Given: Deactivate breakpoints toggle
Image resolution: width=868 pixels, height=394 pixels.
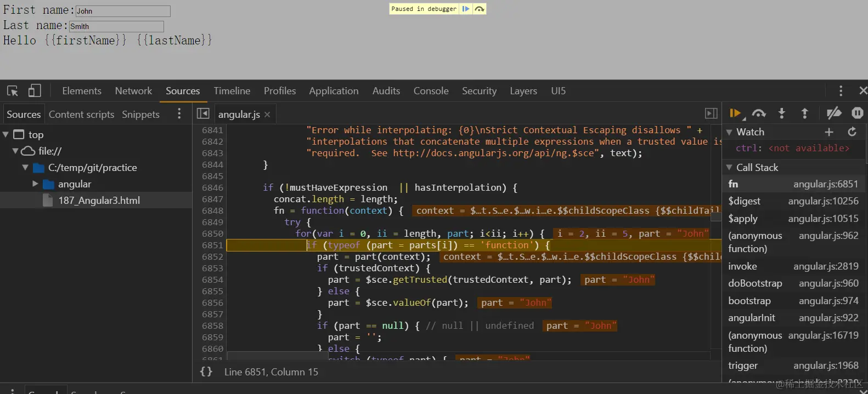Looking at the screenshot, I should pyautogui.click(x=834, y=113).
